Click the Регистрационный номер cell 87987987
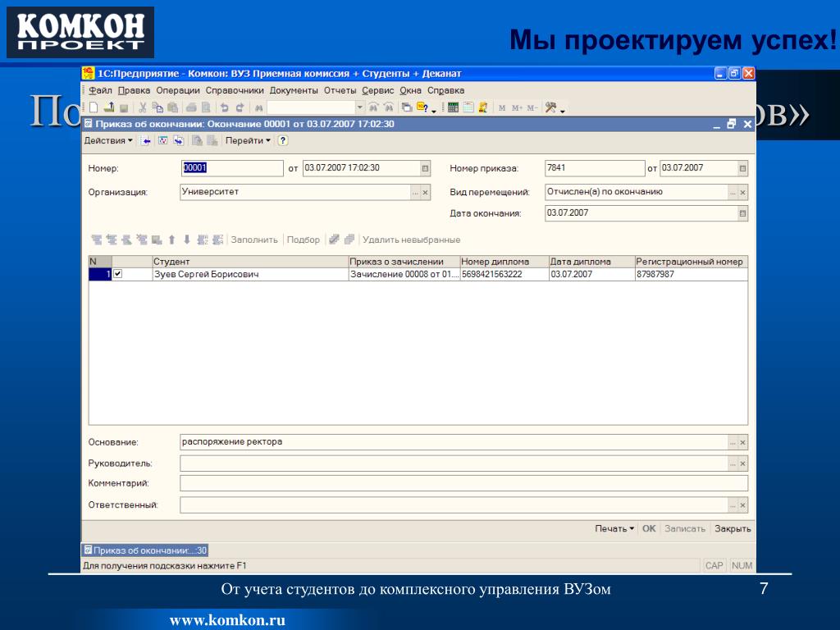The image size is (840, 630). click(691, 274)
